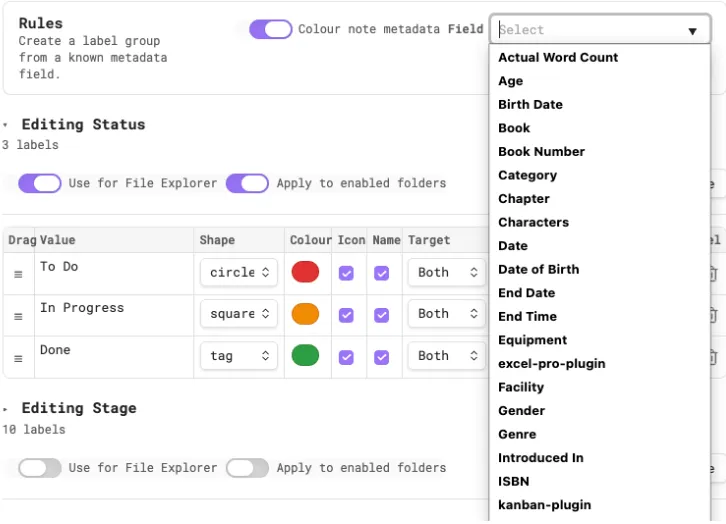Toggle Use for File Explorer under Editing Status

(40, 183)
